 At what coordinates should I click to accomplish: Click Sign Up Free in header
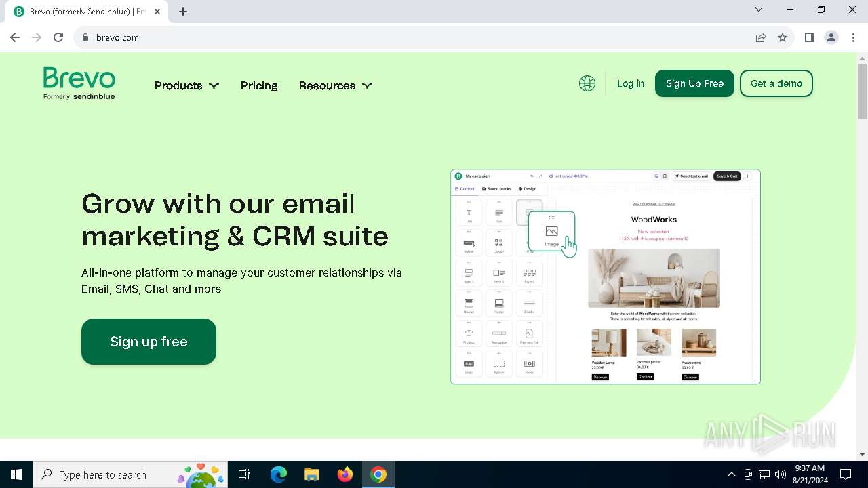(694, 83)
